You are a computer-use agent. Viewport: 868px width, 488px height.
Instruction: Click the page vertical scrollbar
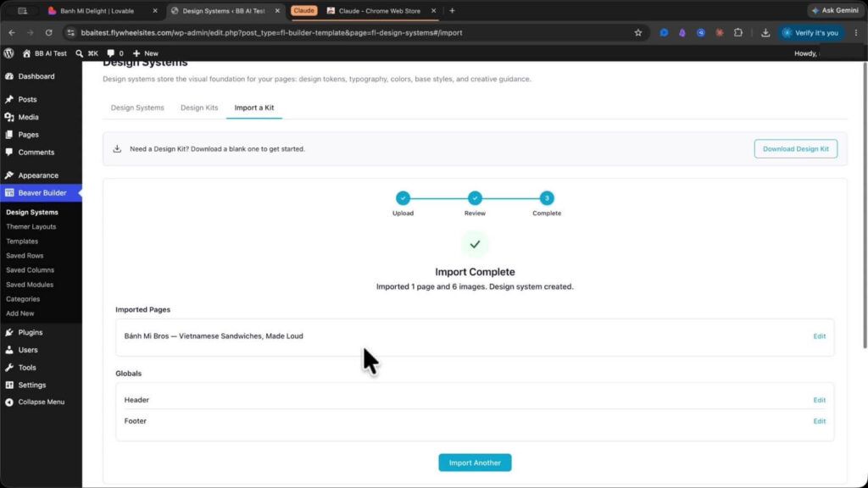(865, 205)
